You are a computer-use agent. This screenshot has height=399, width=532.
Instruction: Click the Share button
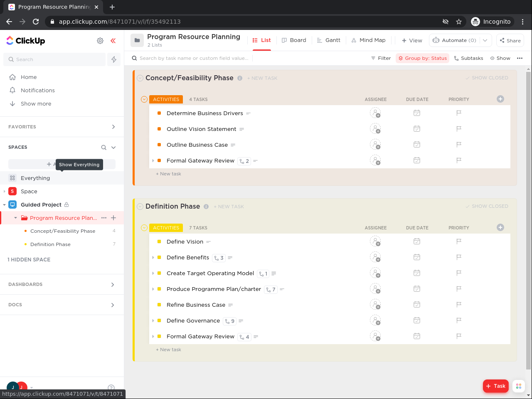point(510,40)
